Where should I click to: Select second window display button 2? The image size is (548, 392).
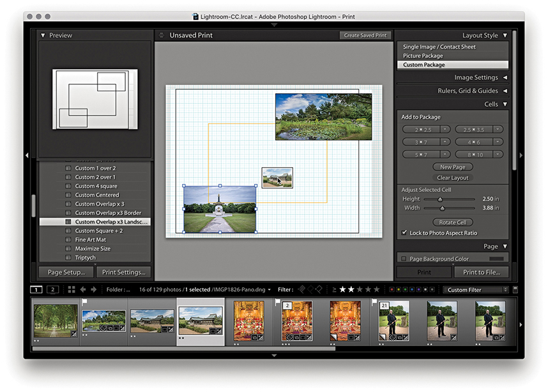[x=52, y=290]
